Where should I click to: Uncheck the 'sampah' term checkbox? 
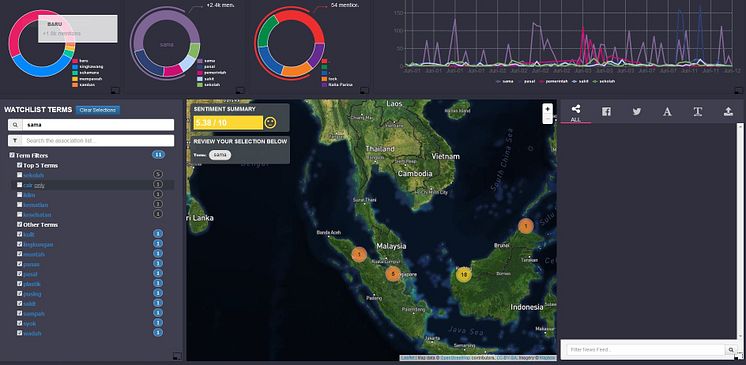tap(20, 314)
